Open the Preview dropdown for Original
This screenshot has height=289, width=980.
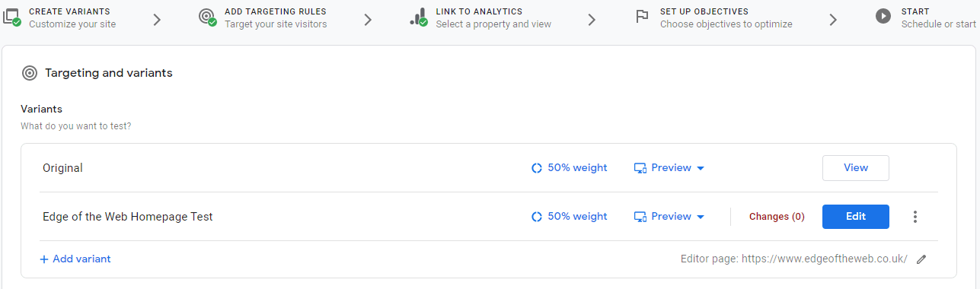tap(669, 168)
